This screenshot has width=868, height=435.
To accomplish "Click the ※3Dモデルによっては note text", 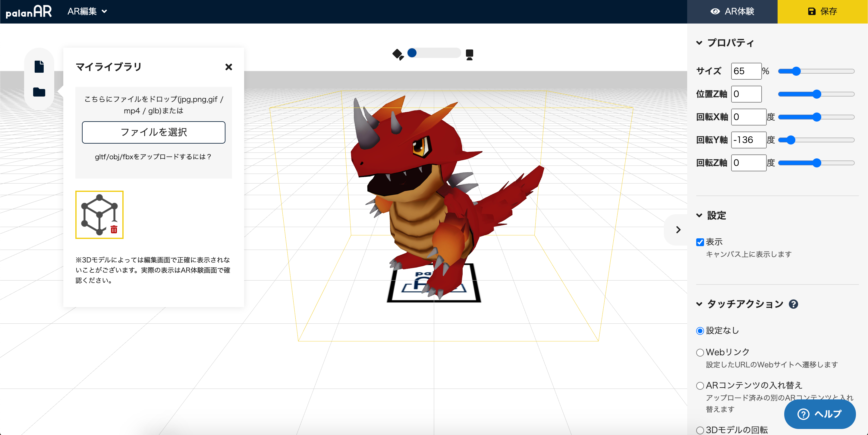I will pos(153,270).
